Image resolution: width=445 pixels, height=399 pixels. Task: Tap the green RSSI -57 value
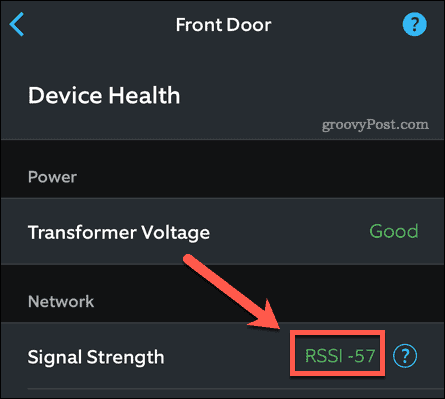pos(340,356)
